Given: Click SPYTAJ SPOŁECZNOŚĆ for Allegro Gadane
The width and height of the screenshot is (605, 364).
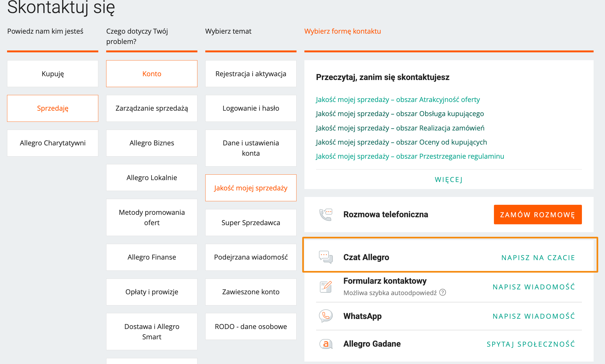Looking at the screenshot, I should click(x=531, y=344).
